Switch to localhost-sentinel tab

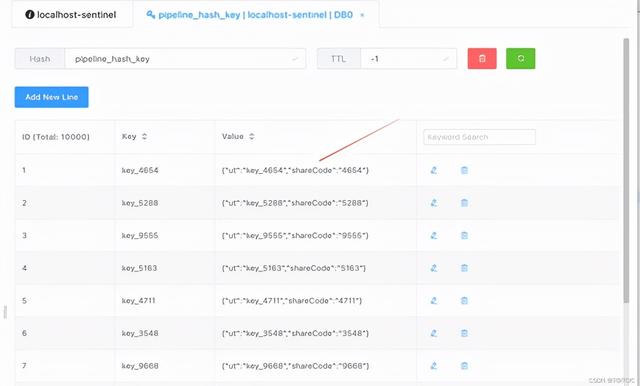tap(71, 15)
